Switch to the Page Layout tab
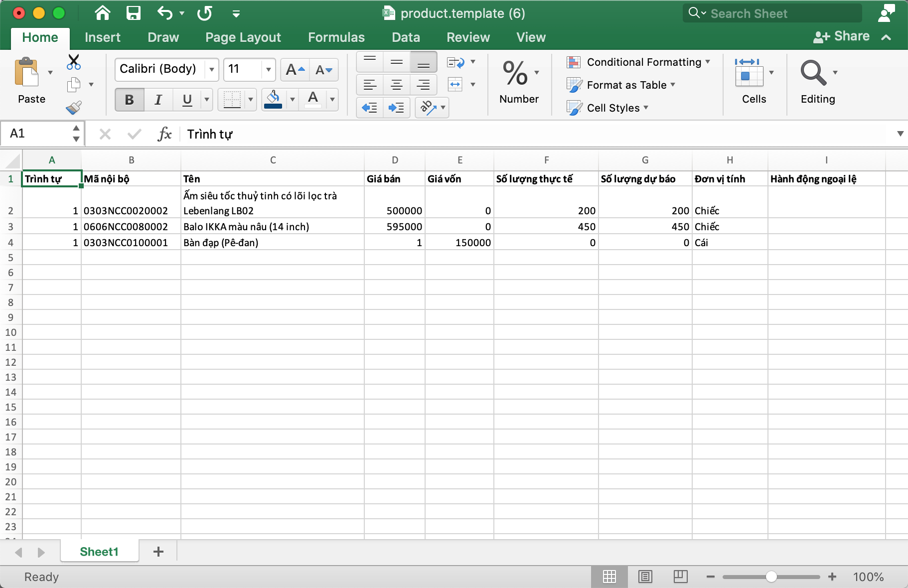 [x=243, y=37]
